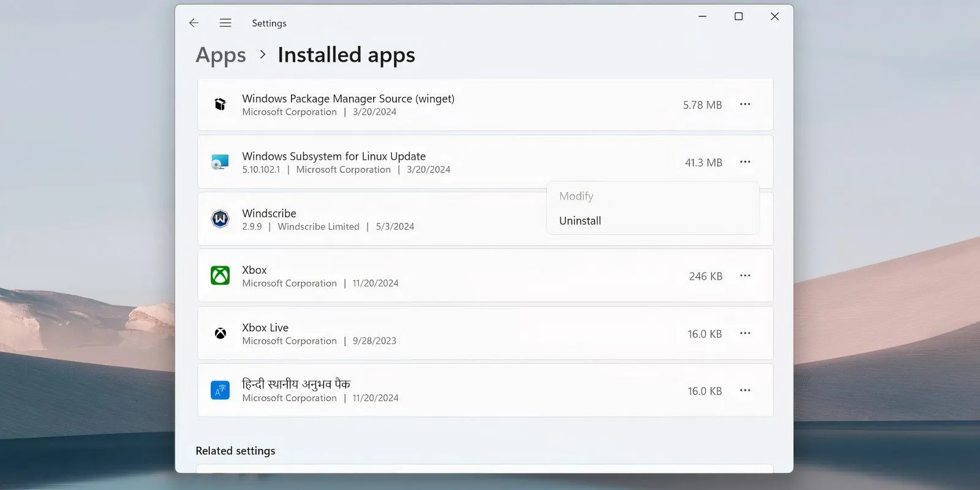Click the Windows Package Manager Source app icon
The image size is (980, 490).
coord(221,104)
